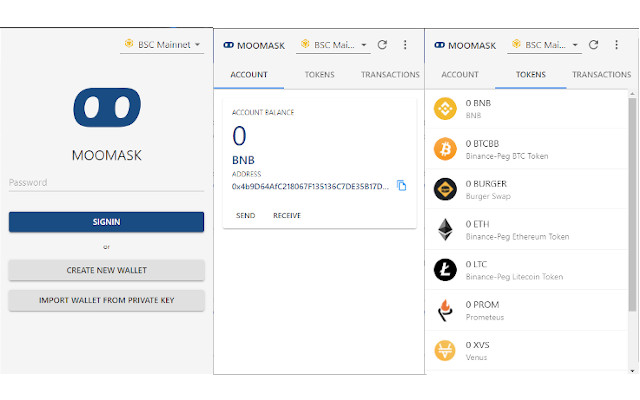
Task: Click the token list vertical scrollbar
Action: [x=632, y=200]
